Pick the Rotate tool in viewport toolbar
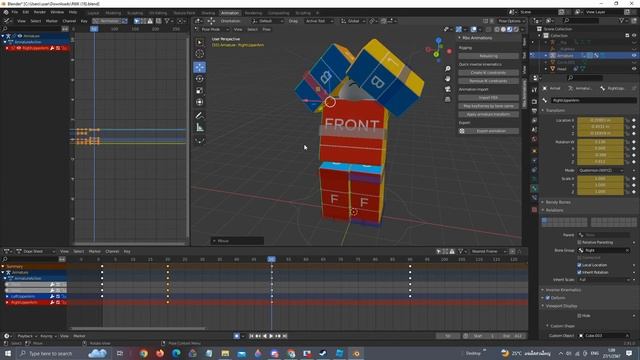This screenshot has height=360, width=640. 199,79
